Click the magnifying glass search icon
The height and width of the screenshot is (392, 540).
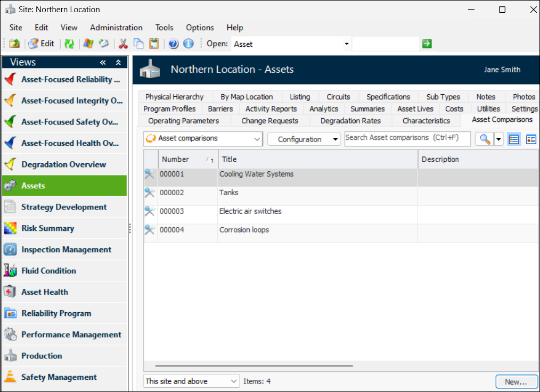click(485, 139)
